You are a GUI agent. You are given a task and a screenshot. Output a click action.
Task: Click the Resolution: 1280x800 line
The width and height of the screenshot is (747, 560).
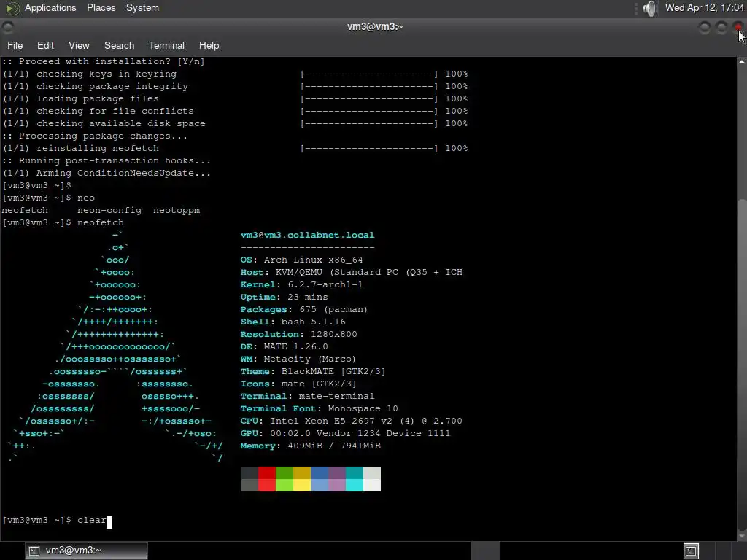[x=298, y=334]
